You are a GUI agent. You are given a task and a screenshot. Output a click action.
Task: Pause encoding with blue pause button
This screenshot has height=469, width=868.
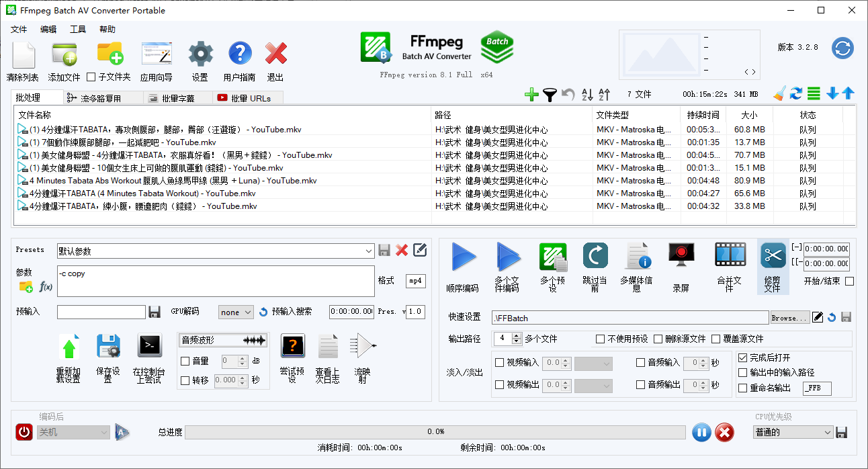click(701, 432)
